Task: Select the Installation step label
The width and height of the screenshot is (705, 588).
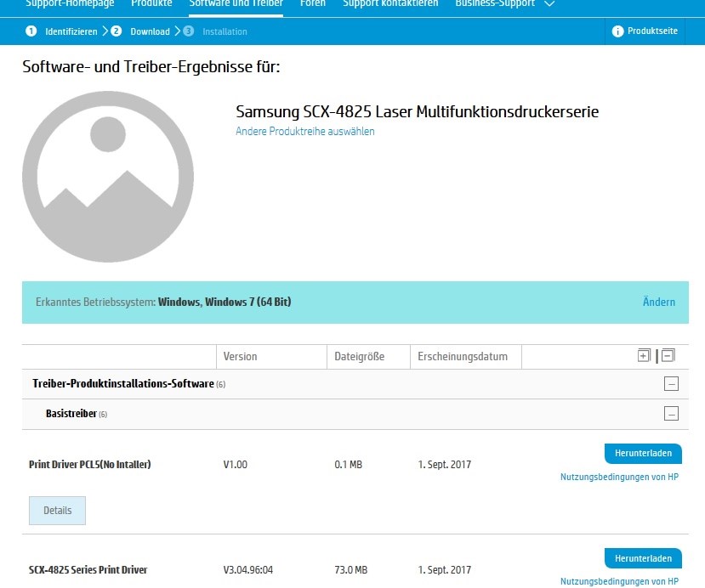Action: 225,31
